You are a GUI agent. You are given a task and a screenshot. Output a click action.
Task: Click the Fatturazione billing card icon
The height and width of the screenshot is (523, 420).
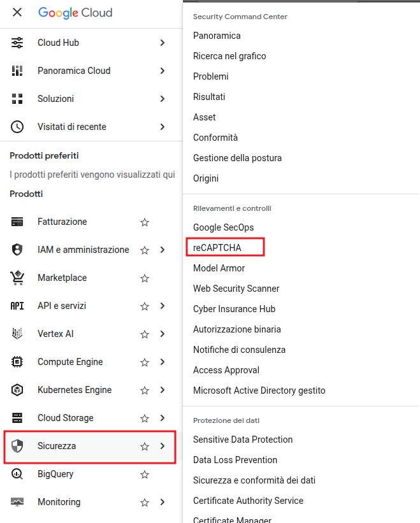point(17,222)
